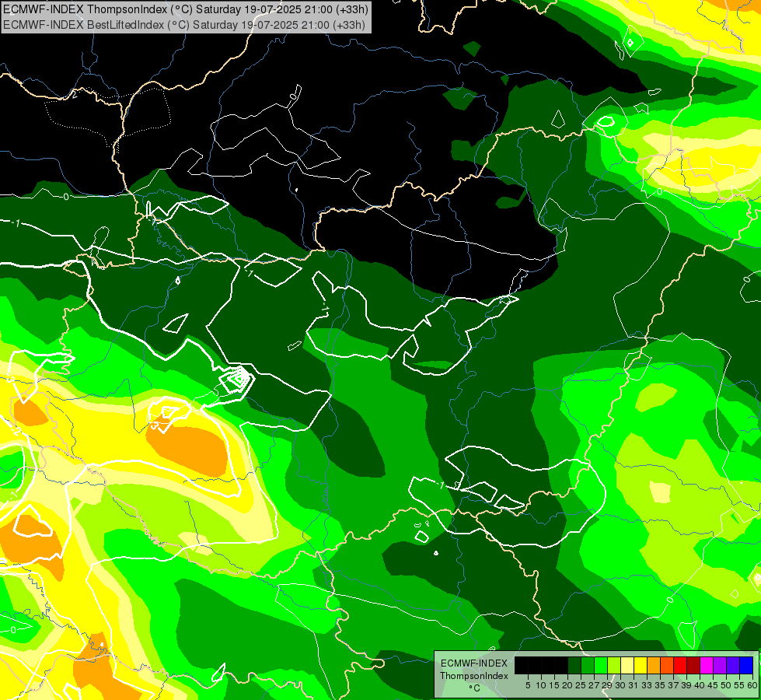This screenshot has width=761, height=700.
Task: Click the violet 50–55 legend swatch
Action: coord(733,665)
